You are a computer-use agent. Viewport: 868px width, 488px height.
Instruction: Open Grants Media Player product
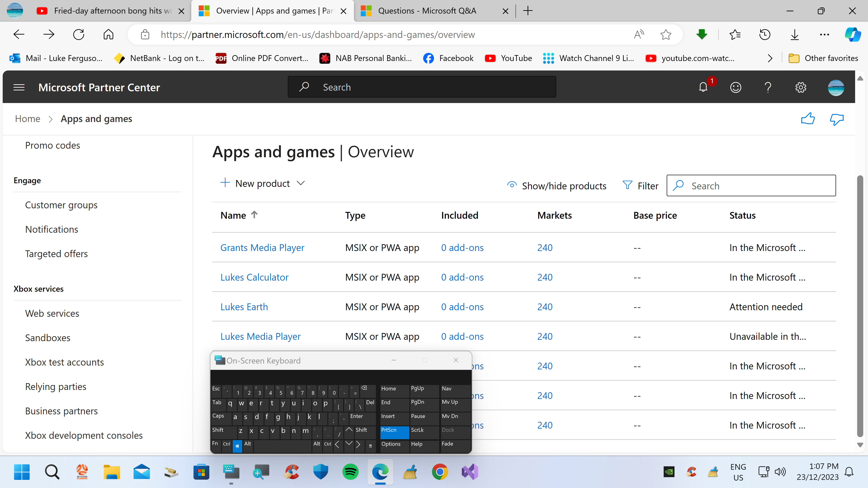point(262,248)
